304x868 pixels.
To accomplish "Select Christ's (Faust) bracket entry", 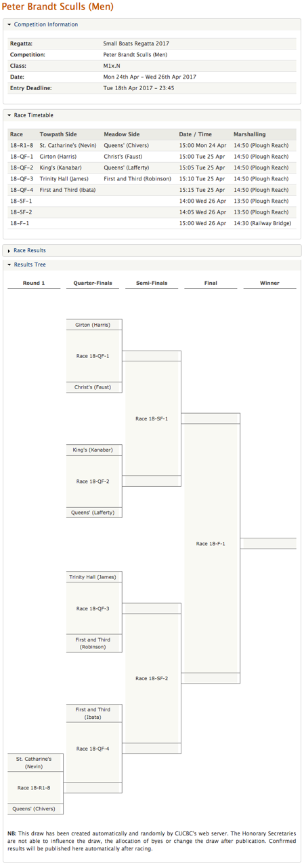I will pos(93,387).
